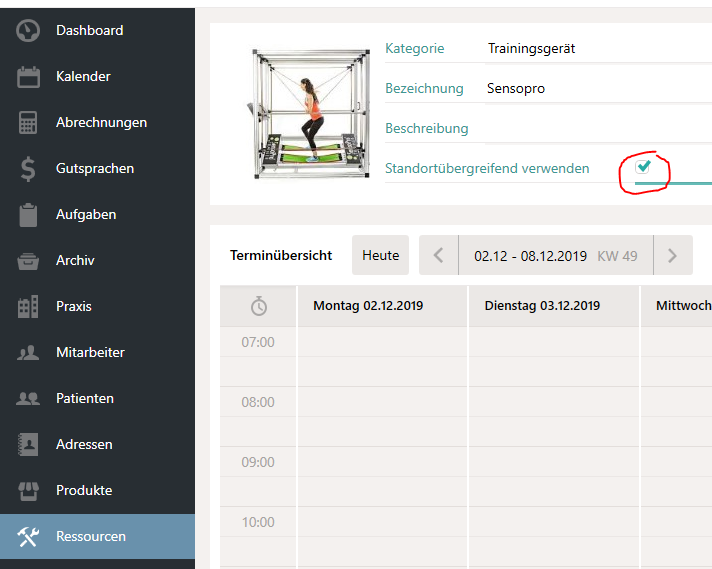
Task: Click the Montag 02.12.2019 column header
Action: click(x=382, y=306)
